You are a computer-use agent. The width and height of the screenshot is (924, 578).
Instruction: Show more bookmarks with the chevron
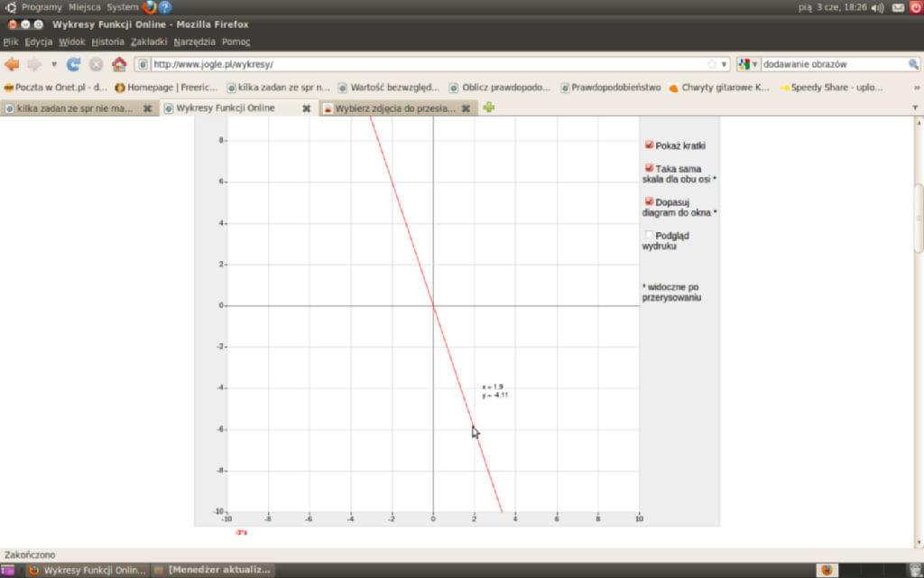917,88
